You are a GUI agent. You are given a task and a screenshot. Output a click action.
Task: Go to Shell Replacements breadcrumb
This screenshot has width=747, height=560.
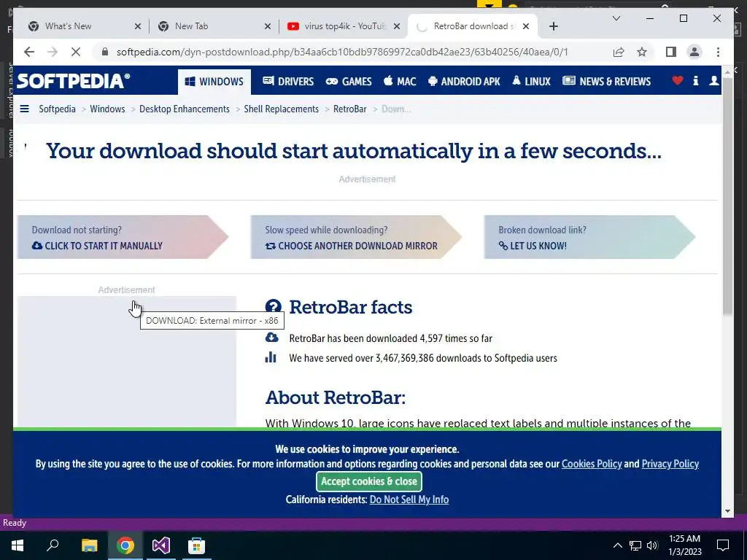pos(281,109)
